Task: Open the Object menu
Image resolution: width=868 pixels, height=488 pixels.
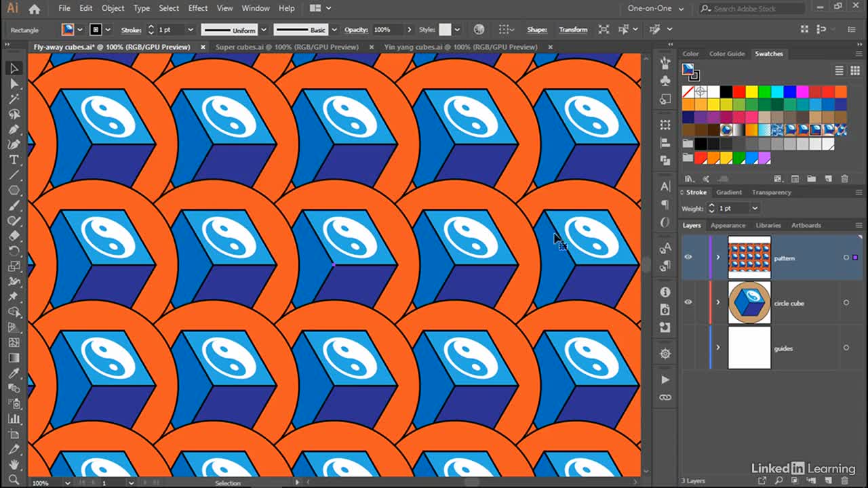Action: (113, 8)
